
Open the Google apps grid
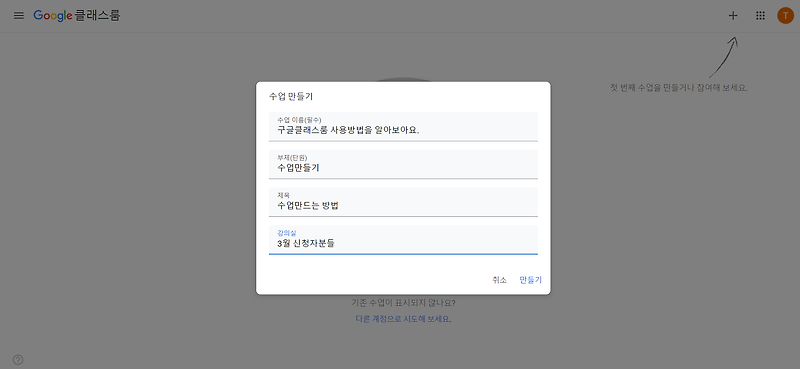click(760, 16)
